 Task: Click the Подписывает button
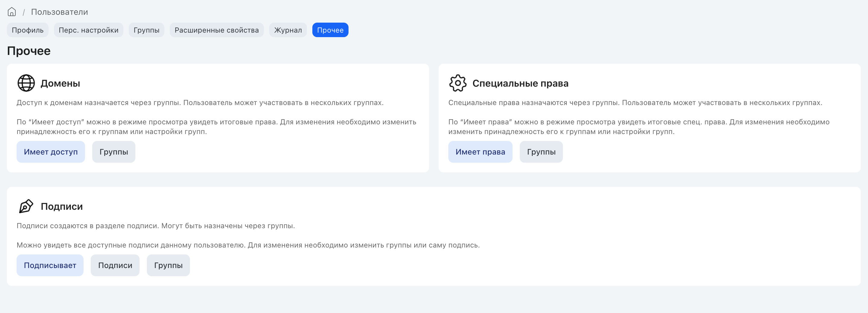(50, 265)
